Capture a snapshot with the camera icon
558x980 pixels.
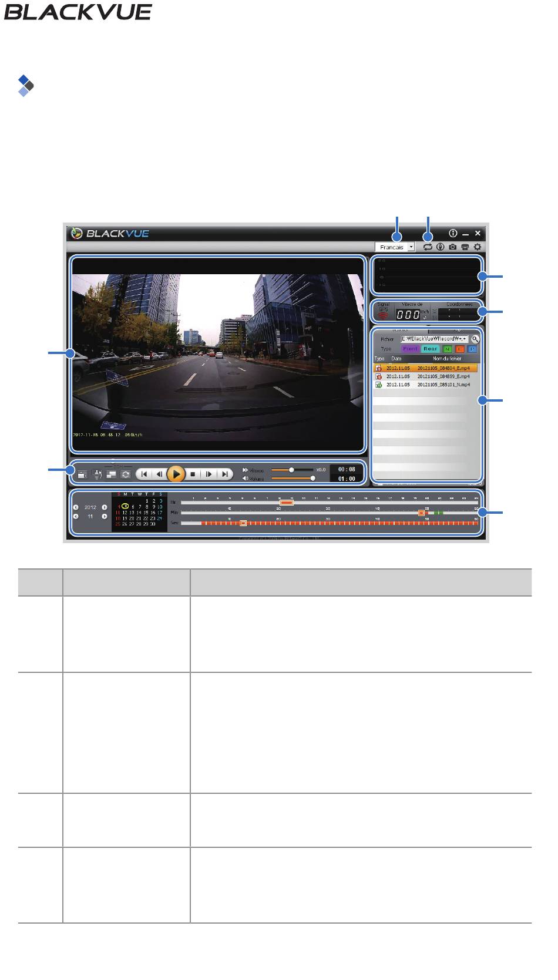[452, 247]
